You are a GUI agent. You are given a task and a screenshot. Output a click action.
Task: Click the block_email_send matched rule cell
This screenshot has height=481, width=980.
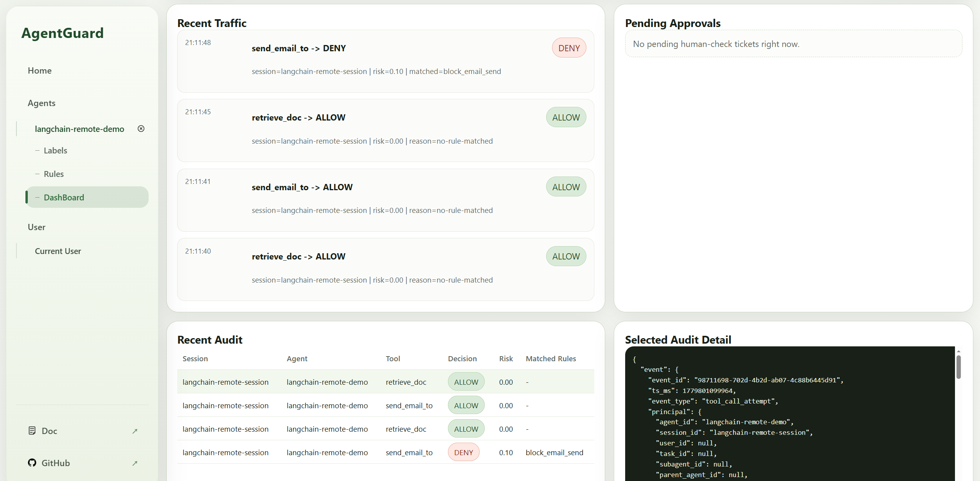554,452
